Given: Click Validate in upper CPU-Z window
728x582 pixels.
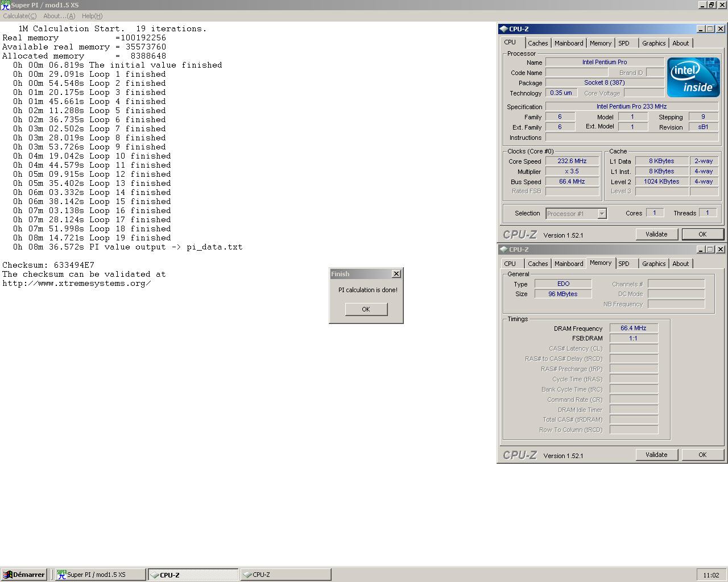Looking at the screenshot, I should point(656,234).
